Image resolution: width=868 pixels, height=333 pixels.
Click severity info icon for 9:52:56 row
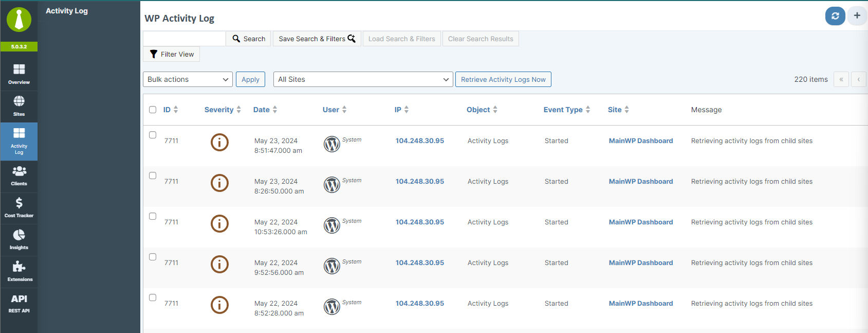coord(219,264)
